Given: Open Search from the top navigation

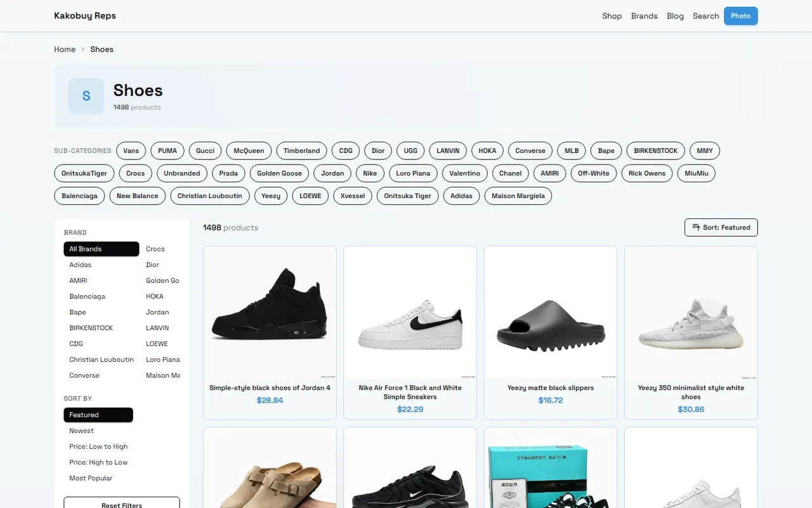Looking at the screenshot, I should pyautogui.click(x=705, y=16).
